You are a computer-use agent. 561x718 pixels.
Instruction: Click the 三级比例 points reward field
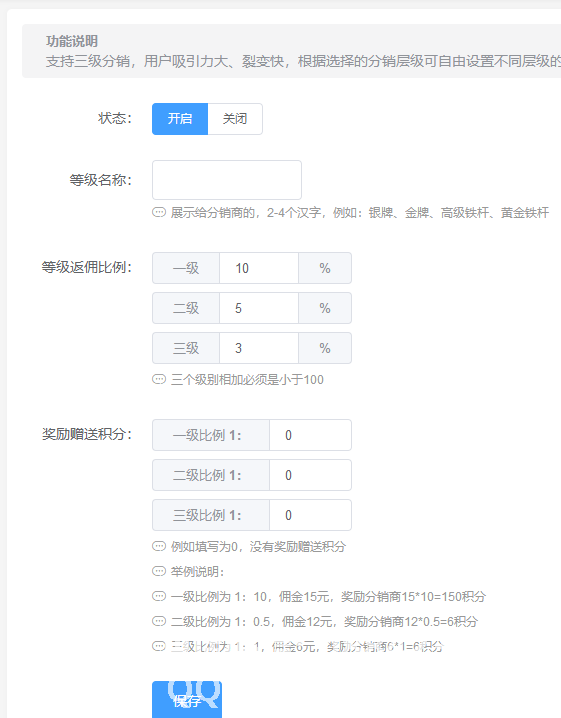[x=310, y=515]
